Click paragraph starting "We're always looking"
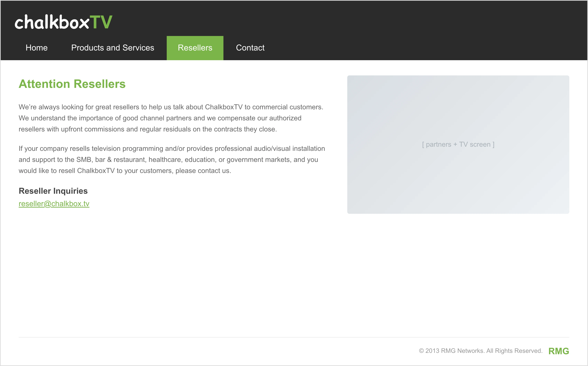Viewport: 588px width, 366px height. pos(171,118)
